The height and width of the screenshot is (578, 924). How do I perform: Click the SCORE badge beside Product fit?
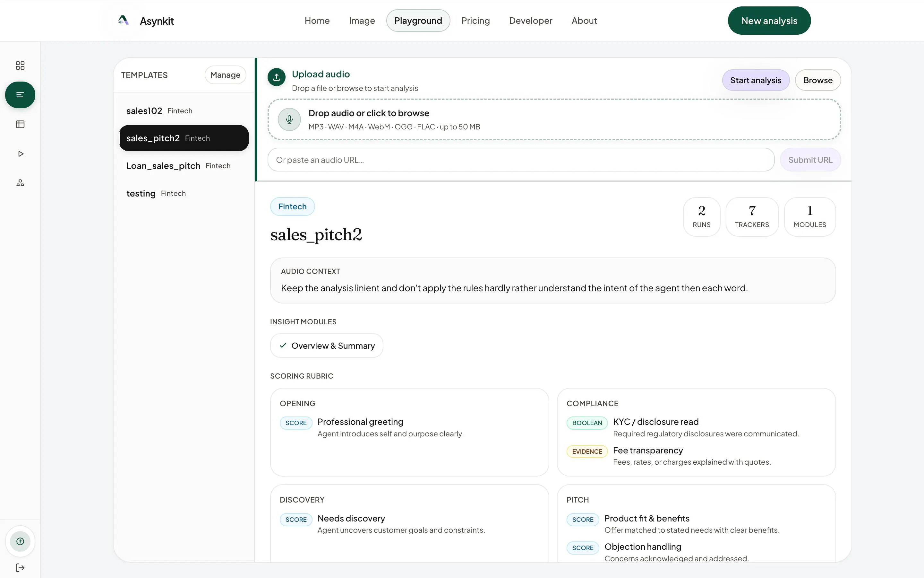(x=583, y=520)
